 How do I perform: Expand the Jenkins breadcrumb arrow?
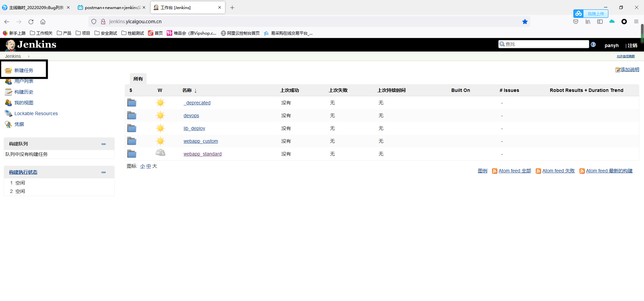[x=29, y=56]
